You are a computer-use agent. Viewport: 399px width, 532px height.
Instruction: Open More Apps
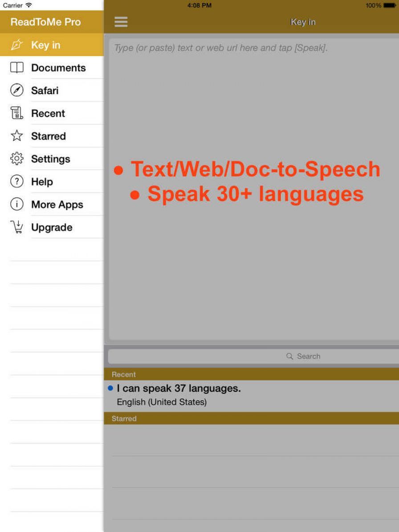(57, 204)
